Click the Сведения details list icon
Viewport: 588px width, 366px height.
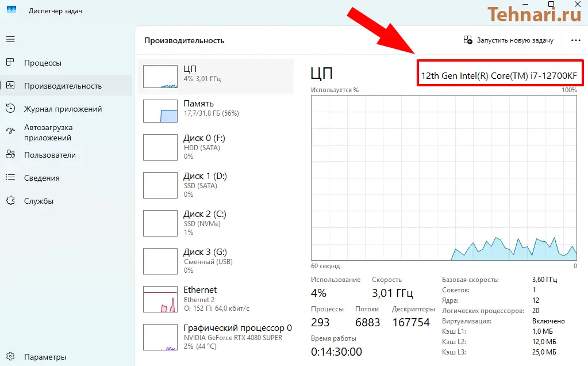[10, 177]
